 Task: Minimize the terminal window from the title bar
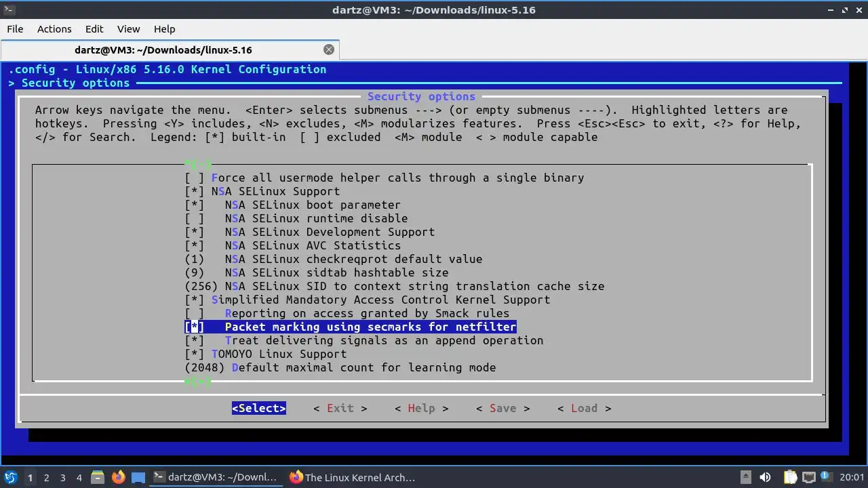[831, 9]
